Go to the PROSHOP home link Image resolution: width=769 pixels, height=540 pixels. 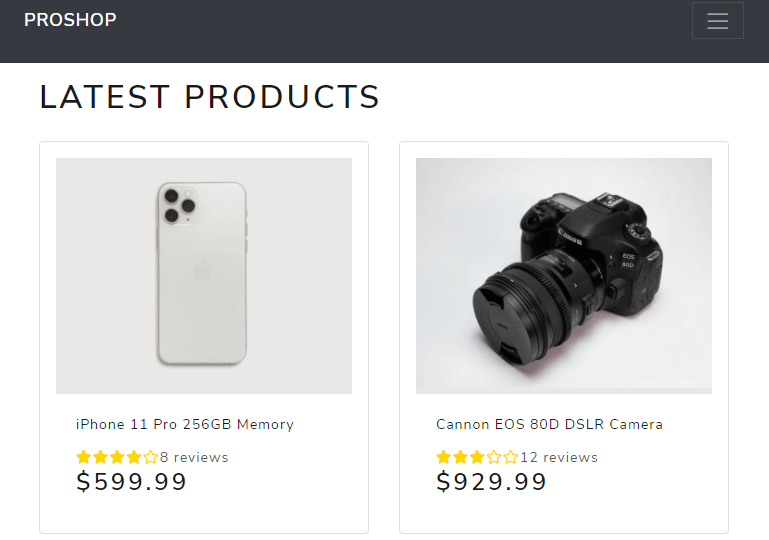(70, 20)
